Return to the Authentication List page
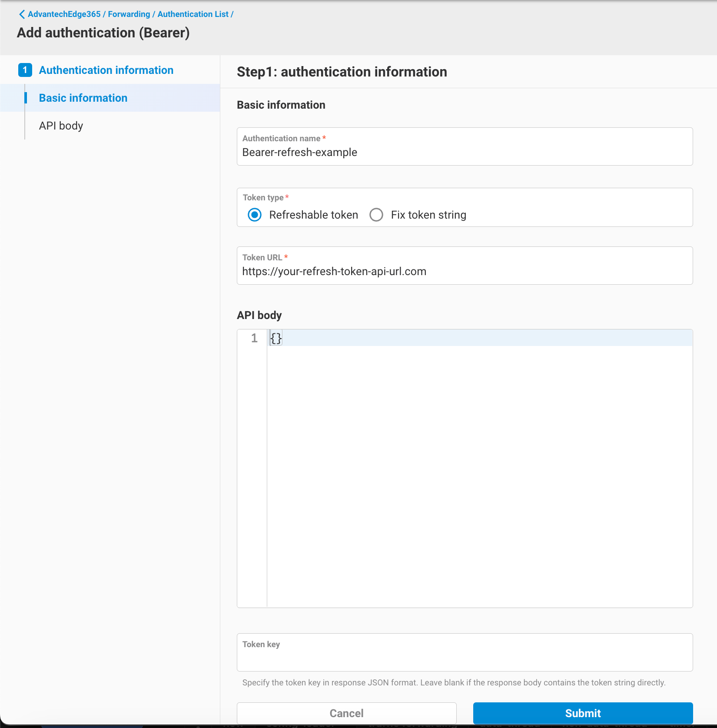Image resolution: width=717 pixels, height=728 pixels. point(193,14)
